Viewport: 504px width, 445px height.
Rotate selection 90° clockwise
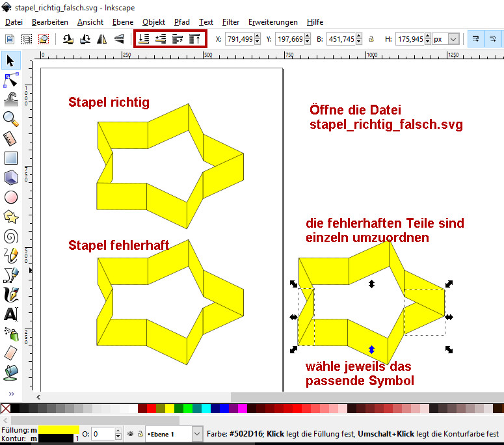pos(85,39)
